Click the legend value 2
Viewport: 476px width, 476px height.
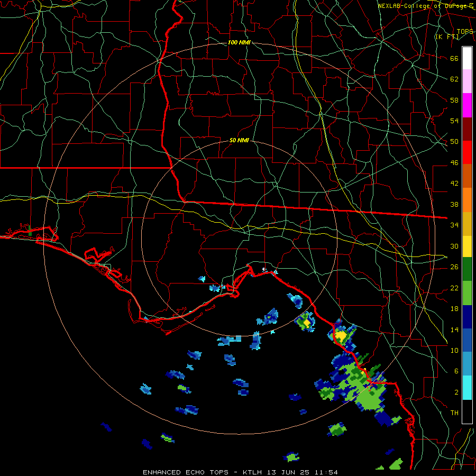(x=456, y=392)
